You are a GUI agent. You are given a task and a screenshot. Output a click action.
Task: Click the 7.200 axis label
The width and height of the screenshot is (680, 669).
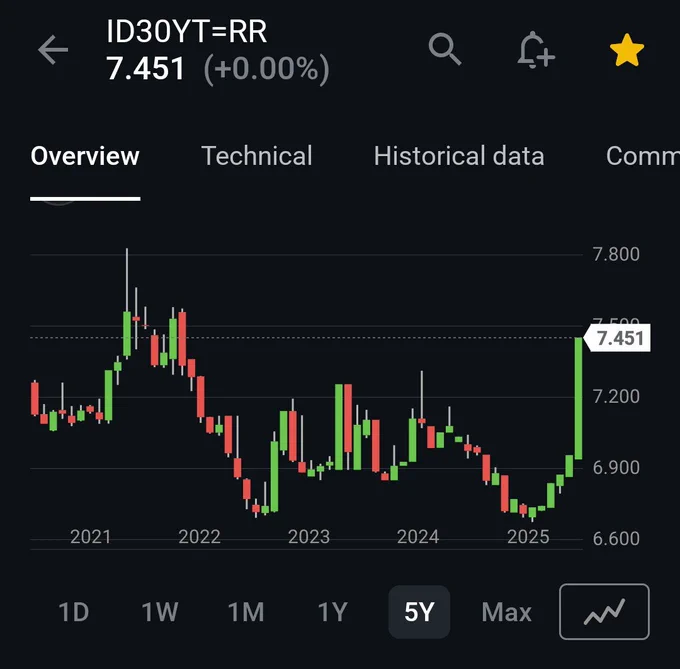point(616,396)
